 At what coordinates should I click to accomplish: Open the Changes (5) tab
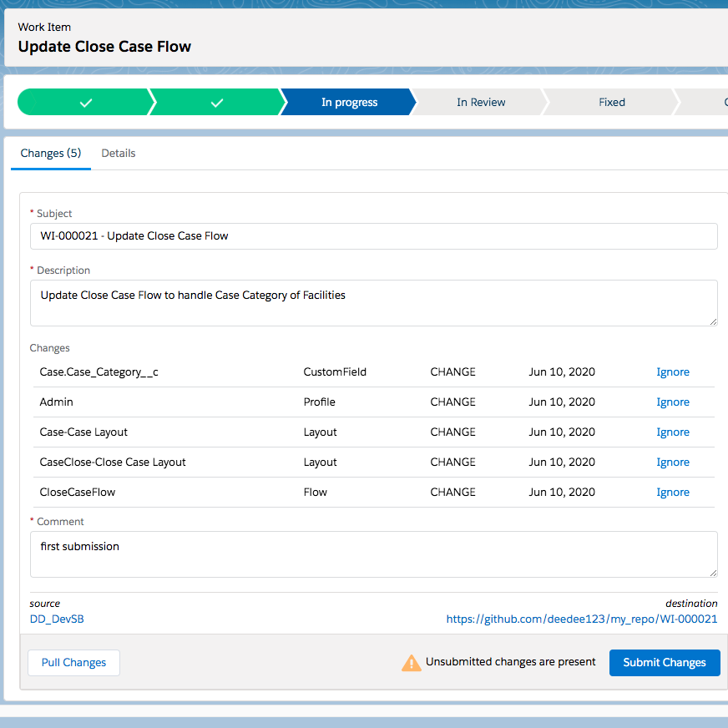click(x=51, y=154)
